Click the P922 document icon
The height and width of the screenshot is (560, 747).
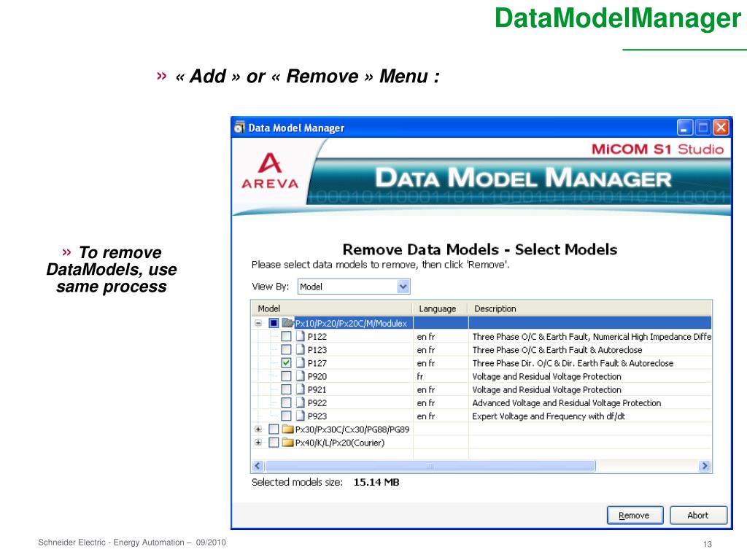300,402
